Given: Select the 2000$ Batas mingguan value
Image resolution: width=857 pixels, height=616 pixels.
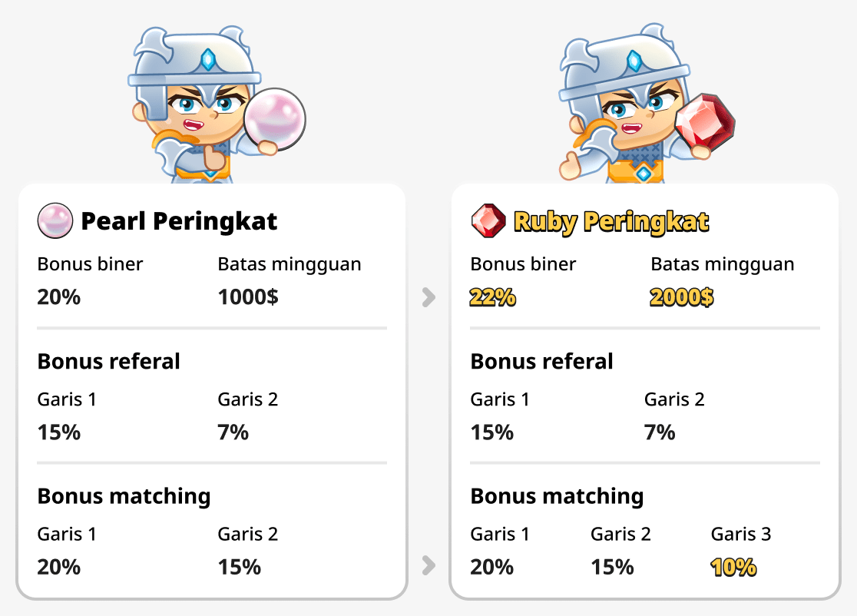Looking at the screenshot, I should 682,296.
